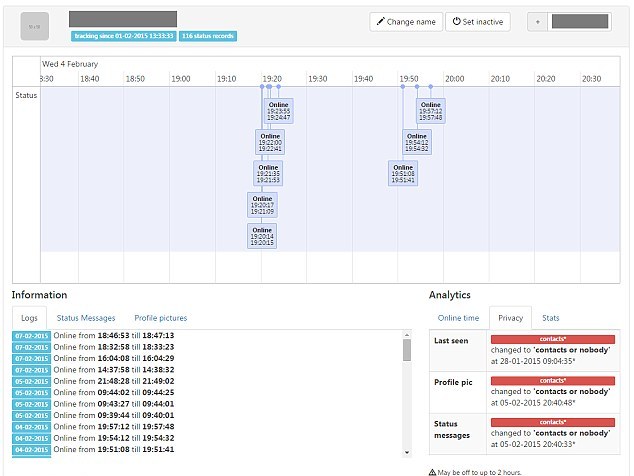Click the red contacts label for Last seen
The image size is (634, 476).
coord(552,340)
